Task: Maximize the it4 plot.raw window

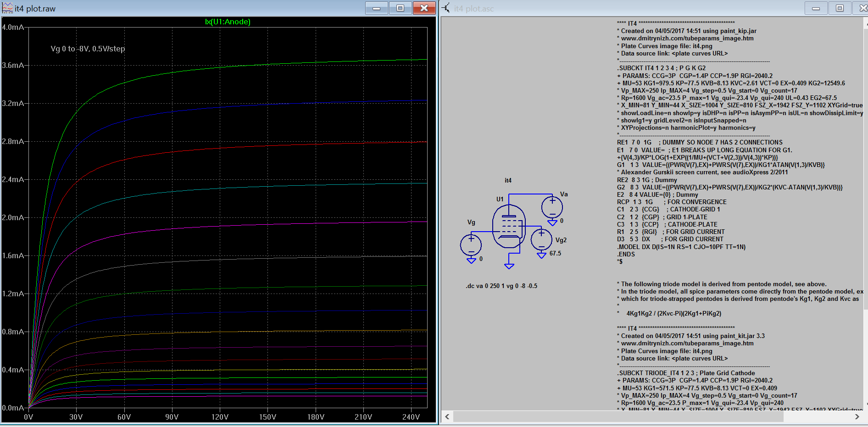Action: pos(400,8)
